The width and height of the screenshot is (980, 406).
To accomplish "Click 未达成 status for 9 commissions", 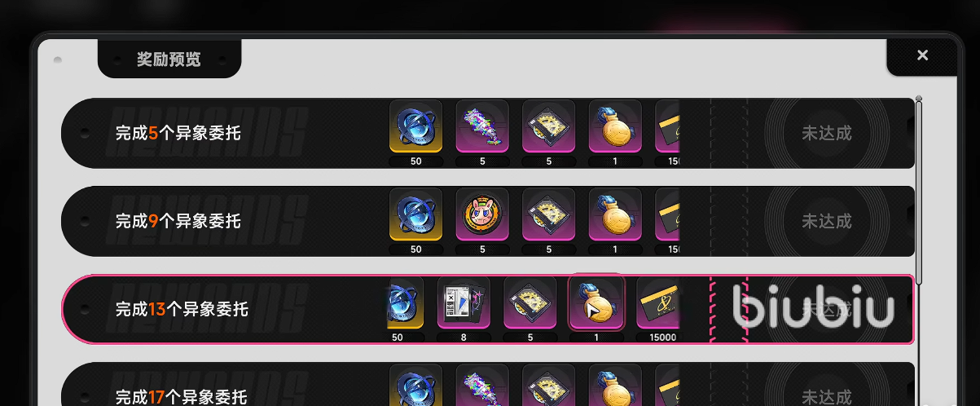I will point(827,221).
